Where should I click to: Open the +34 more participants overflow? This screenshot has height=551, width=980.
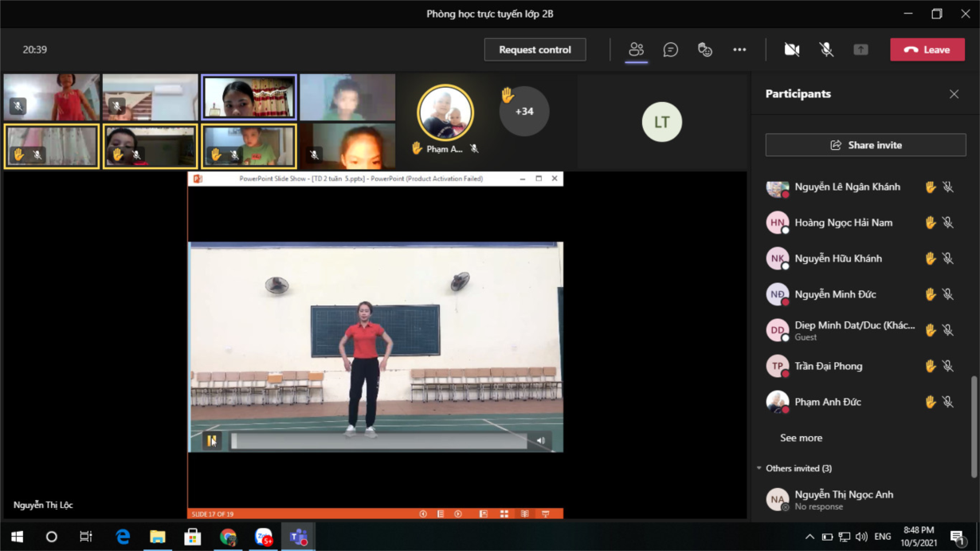(523, 112)
